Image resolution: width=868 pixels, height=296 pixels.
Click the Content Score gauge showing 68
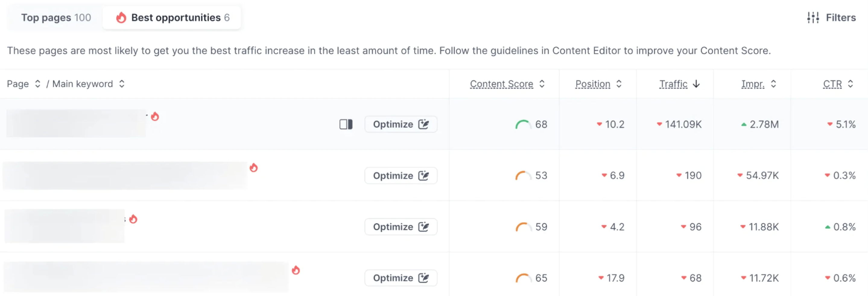pyautogui.click(x=523, y=124)
